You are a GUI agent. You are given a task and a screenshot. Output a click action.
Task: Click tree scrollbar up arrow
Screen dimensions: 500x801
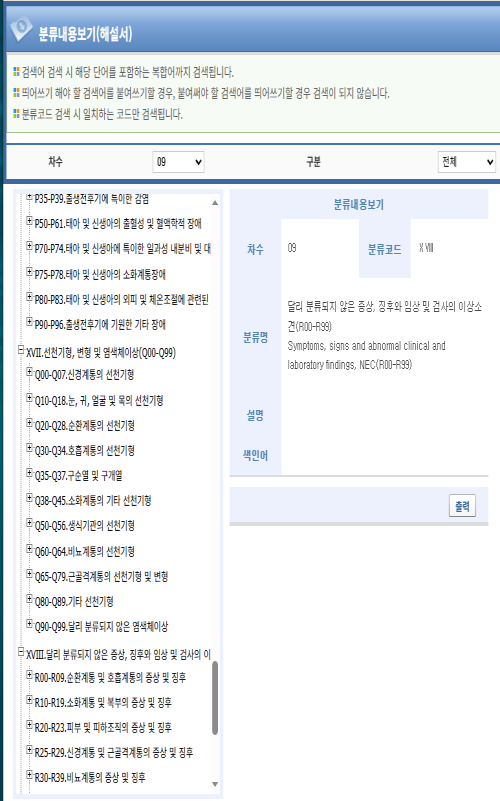(215, 203)
